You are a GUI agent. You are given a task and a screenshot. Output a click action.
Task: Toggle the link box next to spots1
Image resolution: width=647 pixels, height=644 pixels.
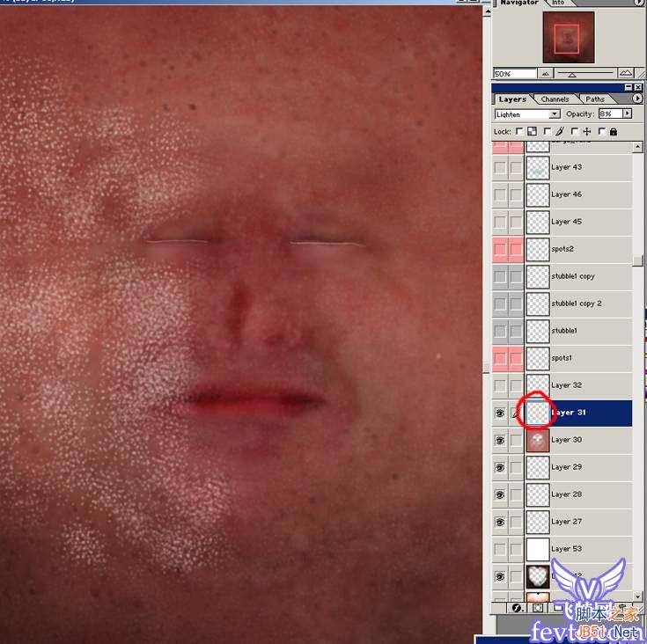point(516,358)
